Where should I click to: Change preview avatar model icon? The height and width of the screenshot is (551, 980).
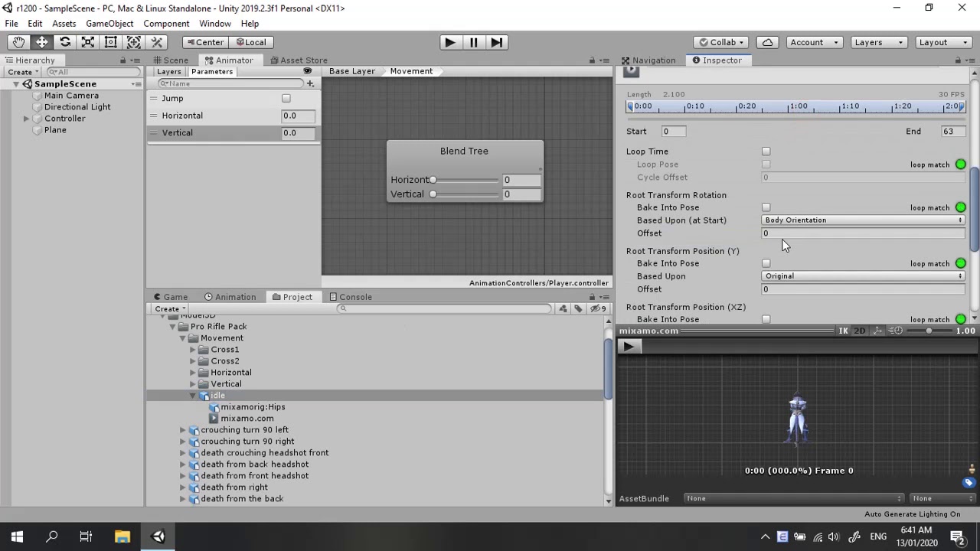pos(973,468)
